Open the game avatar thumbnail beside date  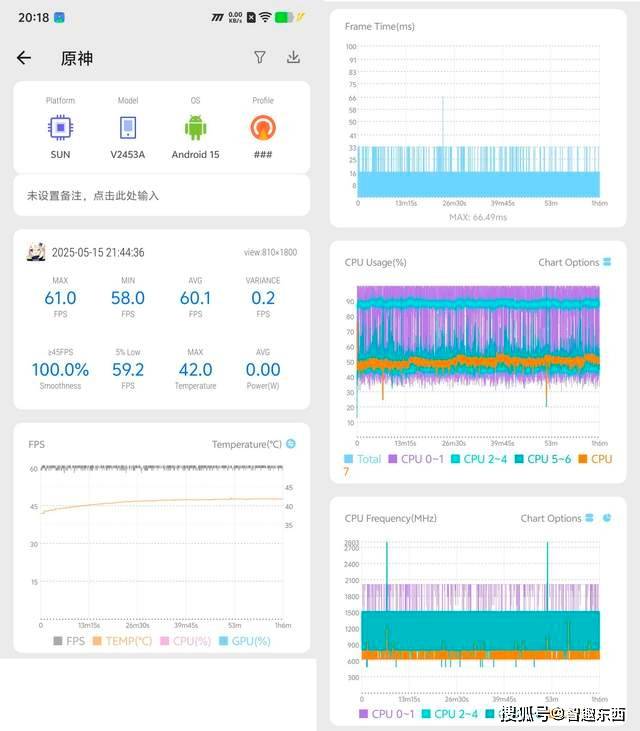click(x=36, y=252)
